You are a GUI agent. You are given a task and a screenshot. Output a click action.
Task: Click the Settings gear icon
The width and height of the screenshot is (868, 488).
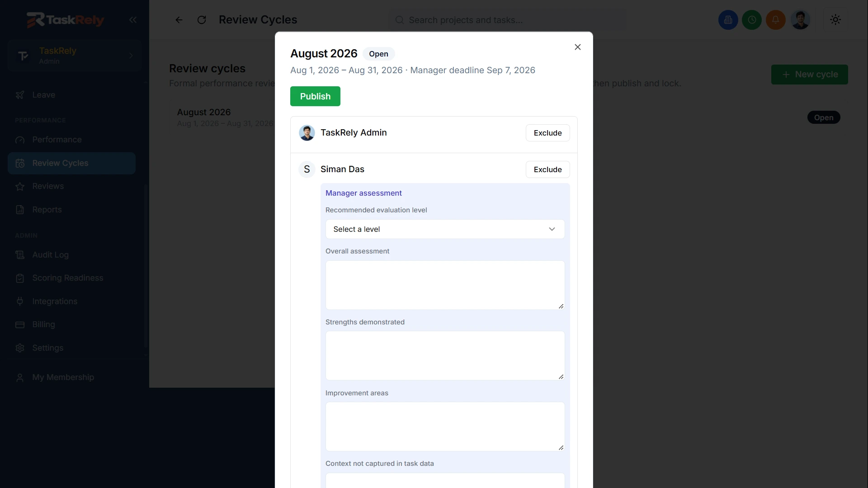click(x=20, y=348)
